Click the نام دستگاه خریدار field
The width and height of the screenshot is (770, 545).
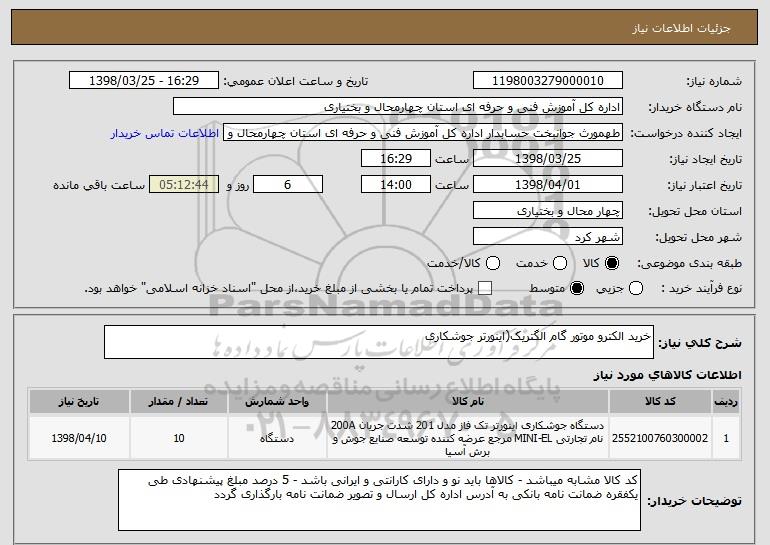pos(398,107)
